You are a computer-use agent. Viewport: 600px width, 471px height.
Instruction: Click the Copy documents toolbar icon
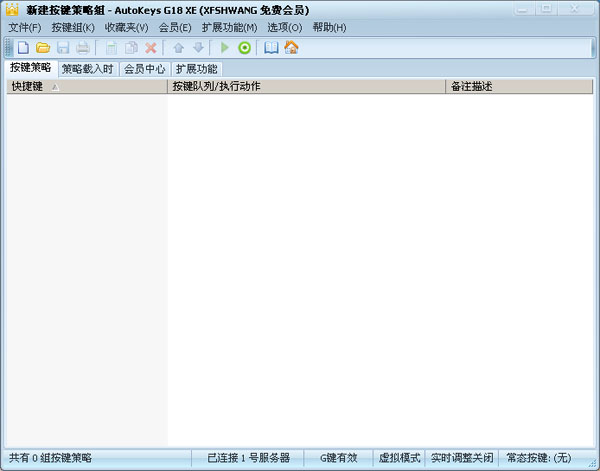click(x=131, y=48)
